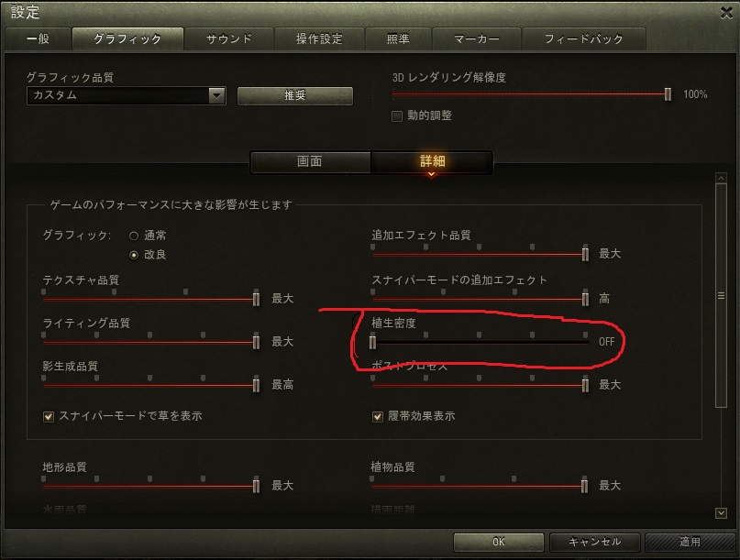Enable the 動的調整 checkbox
The height and width of the screenshot is (560, 740).
[x=397, y=116]
